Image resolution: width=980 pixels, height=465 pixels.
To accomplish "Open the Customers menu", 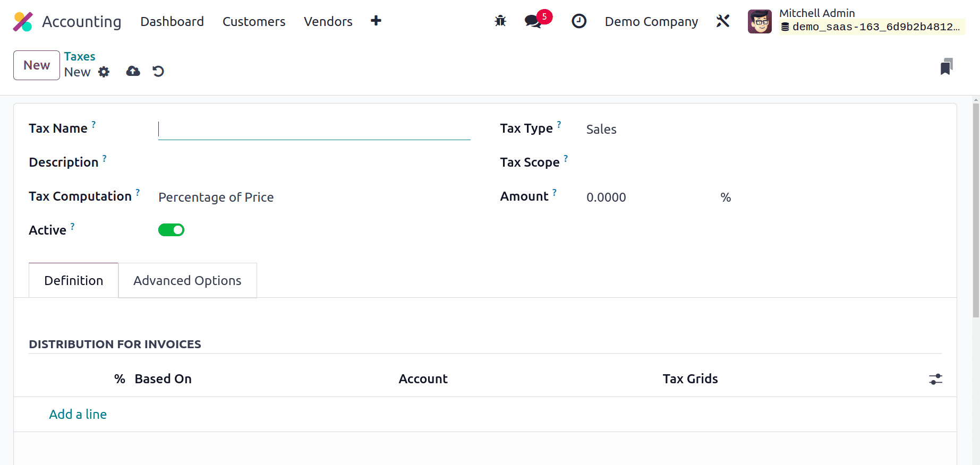I will [x=254, y=22].
